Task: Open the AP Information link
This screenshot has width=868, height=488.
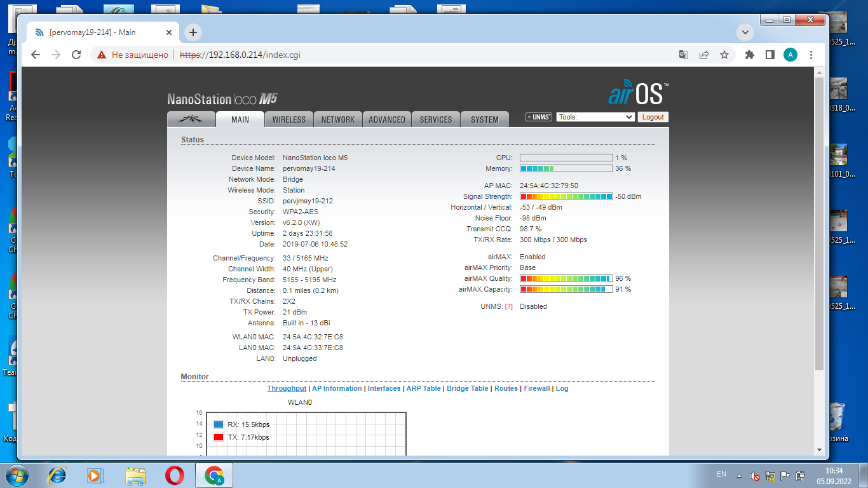Action: [x=337, y=388]
